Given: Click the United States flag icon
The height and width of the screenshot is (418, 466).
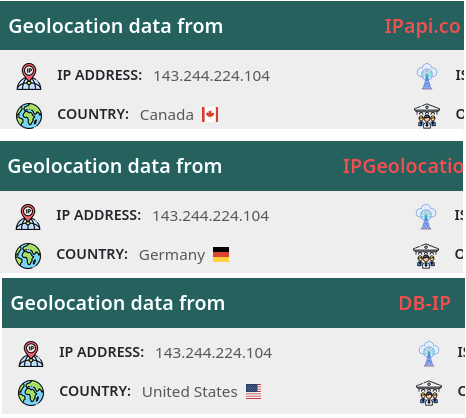Looking at the screenshot, I should click(253, 391).
